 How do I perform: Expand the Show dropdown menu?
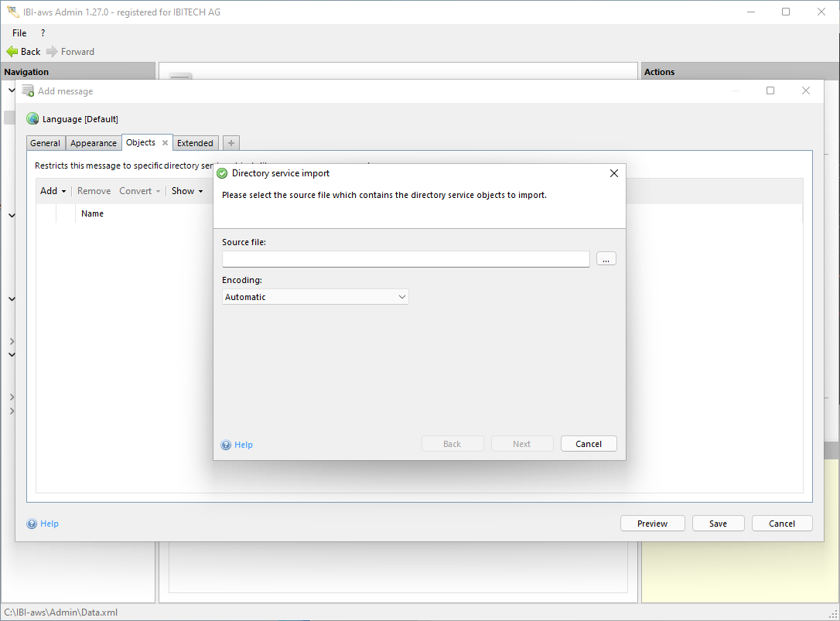pos(187,191)
